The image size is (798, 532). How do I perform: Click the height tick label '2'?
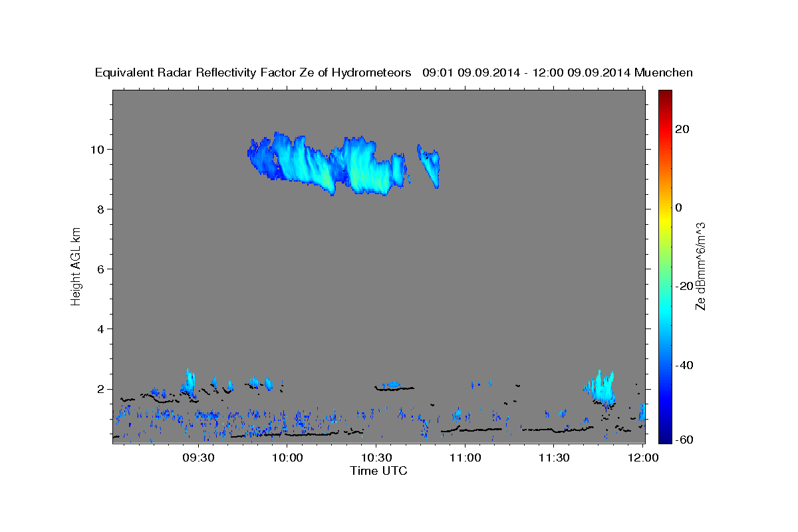(x=102, y=389)
